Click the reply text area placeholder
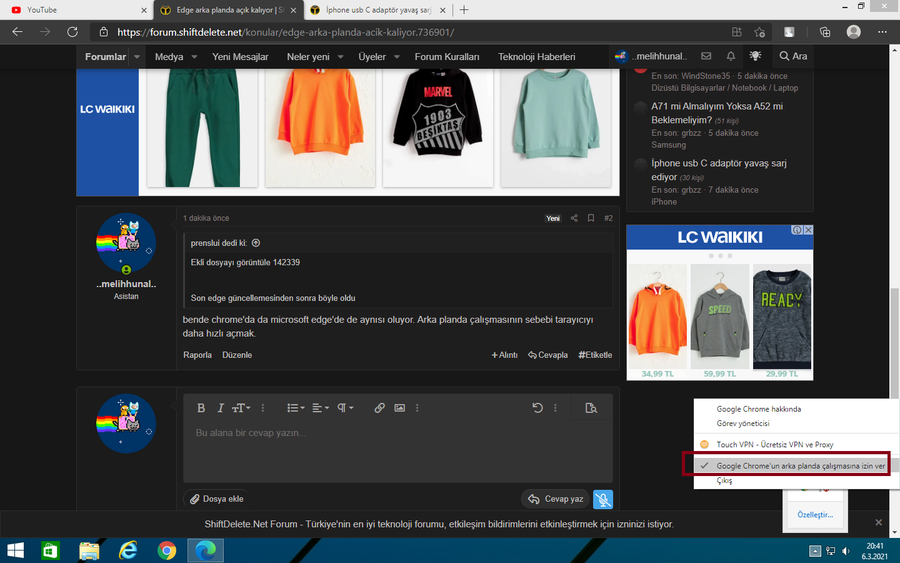The height and width of the screenshot is (563, 900). (251, 433)
